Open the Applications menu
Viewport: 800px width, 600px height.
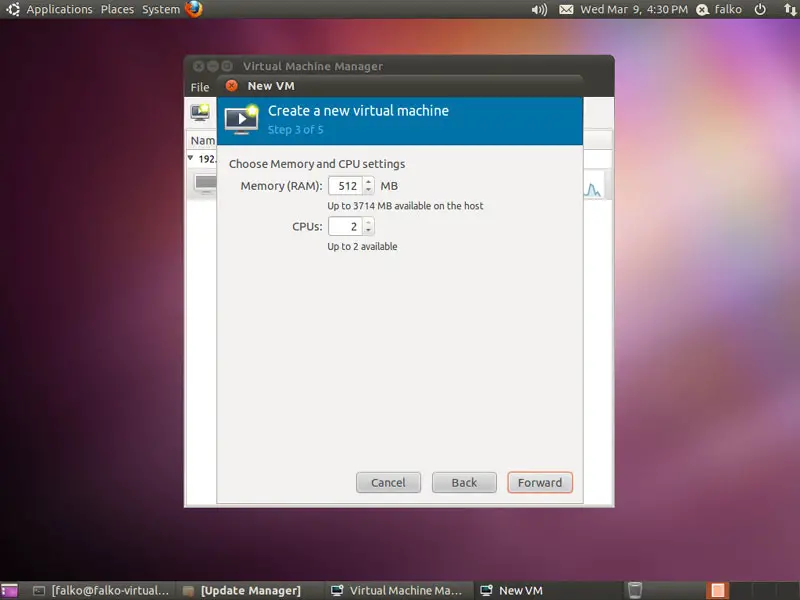point(59,9)
